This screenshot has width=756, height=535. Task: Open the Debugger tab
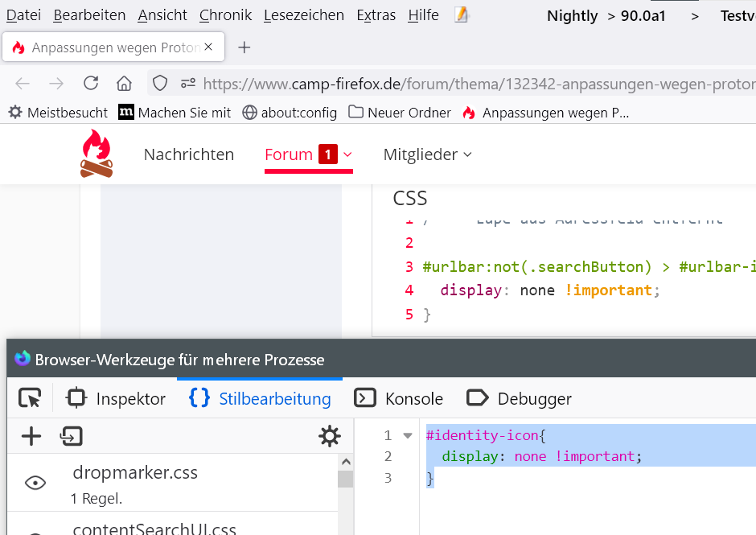[519, 399]
